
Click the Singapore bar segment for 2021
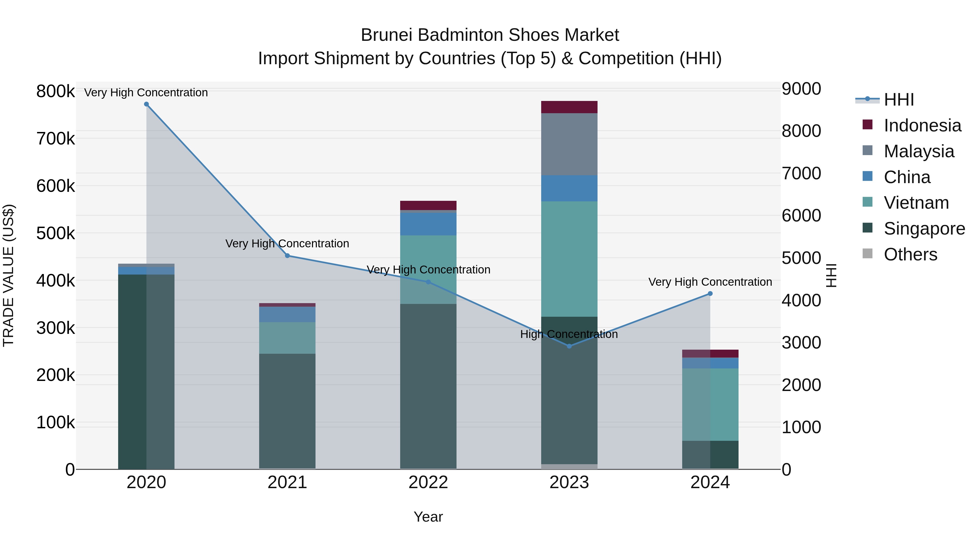click(287, 411)
